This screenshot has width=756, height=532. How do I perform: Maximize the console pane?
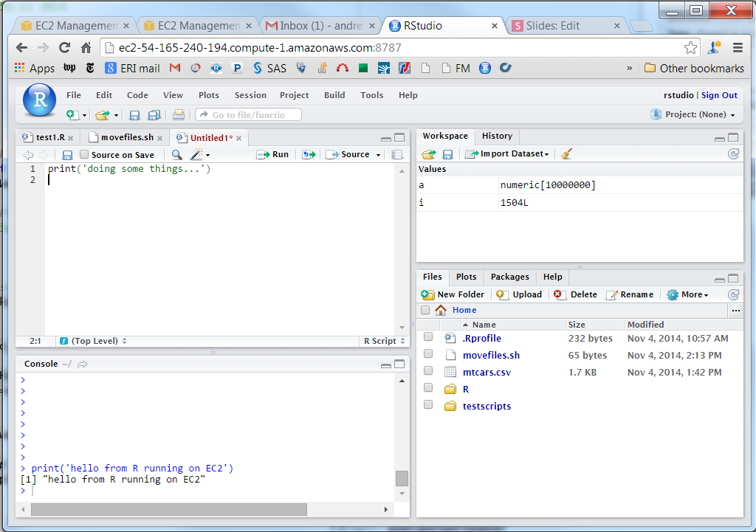(399, 365)
